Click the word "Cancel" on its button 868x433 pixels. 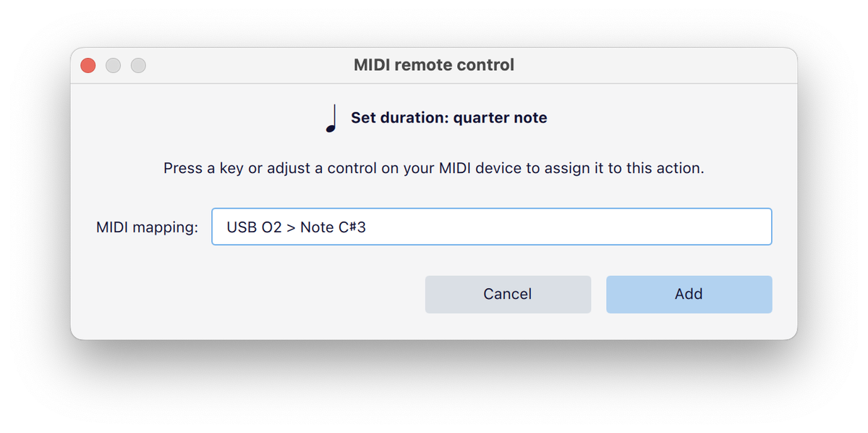508,294
